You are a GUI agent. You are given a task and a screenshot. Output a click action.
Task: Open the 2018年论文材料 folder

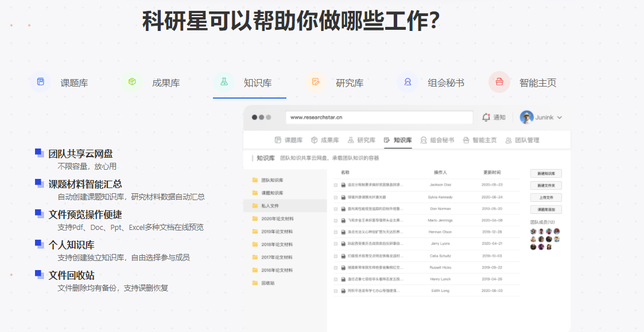tap(277, 245)
